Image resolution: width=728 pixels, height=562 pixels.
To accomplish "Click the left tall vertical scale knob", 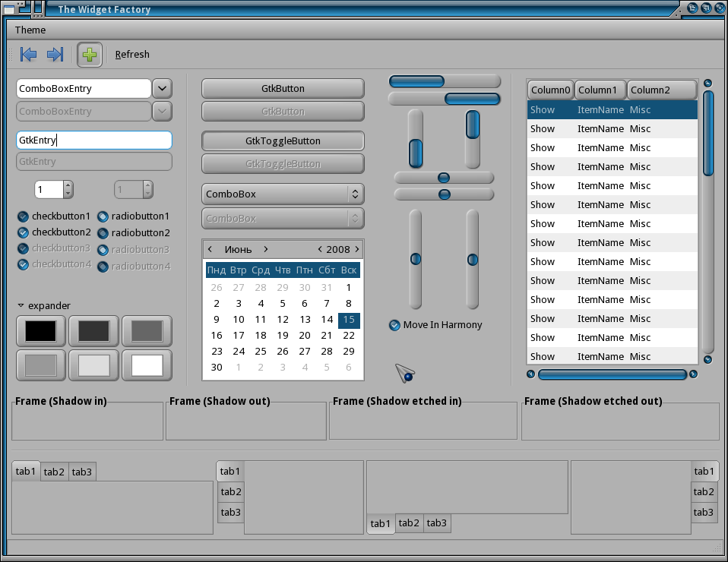I will pyautogui.click(x=416, y=259).
